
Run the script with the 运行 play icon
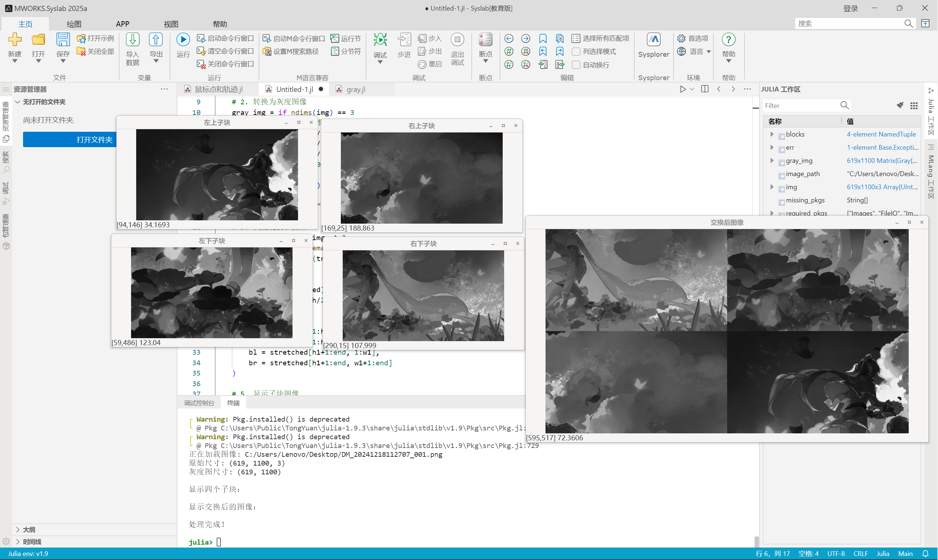pyautogui.click(x=183, y=40)
